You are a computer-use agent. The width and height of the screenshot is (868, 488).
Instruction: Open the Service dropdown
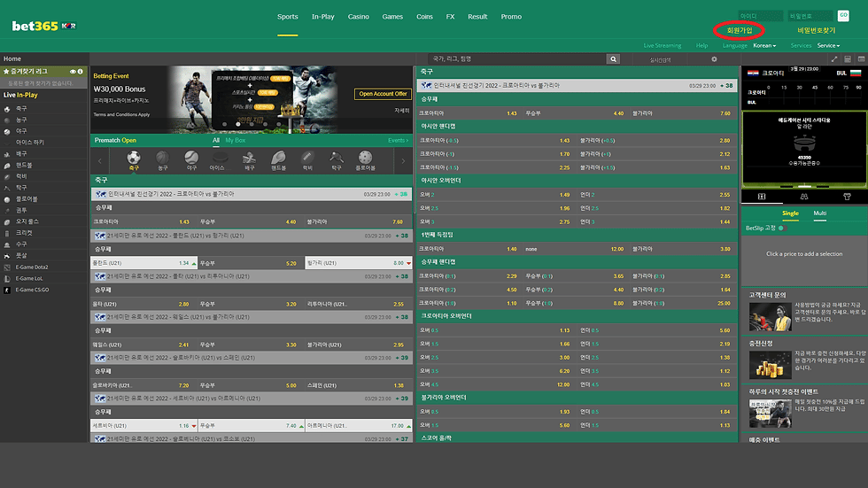828,46
